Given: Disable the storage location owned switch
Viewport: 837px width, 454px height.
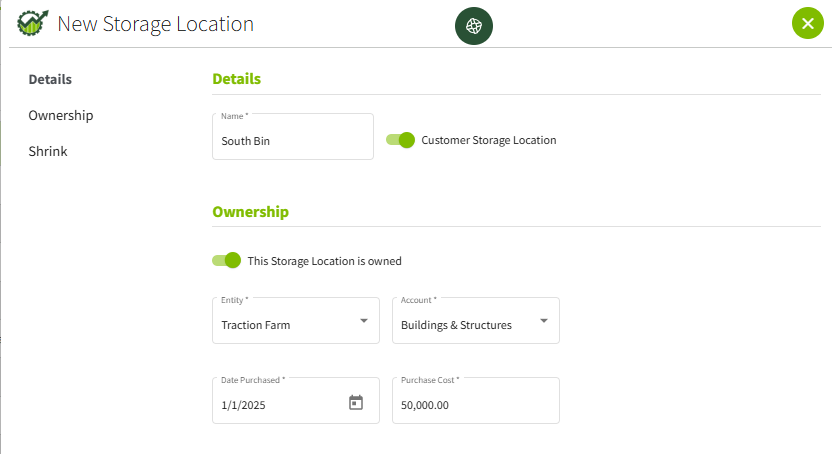Looking at the screenshot, I should click(226, 260).
